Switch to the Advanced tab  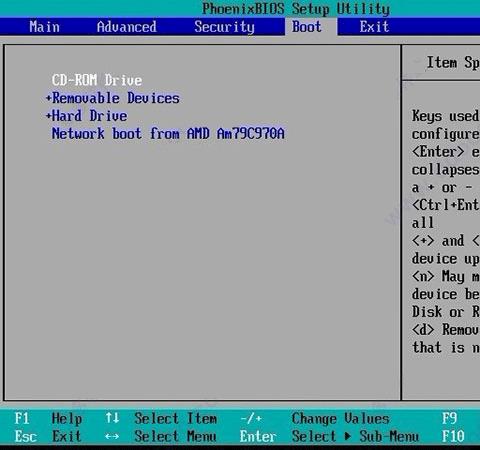127,27
